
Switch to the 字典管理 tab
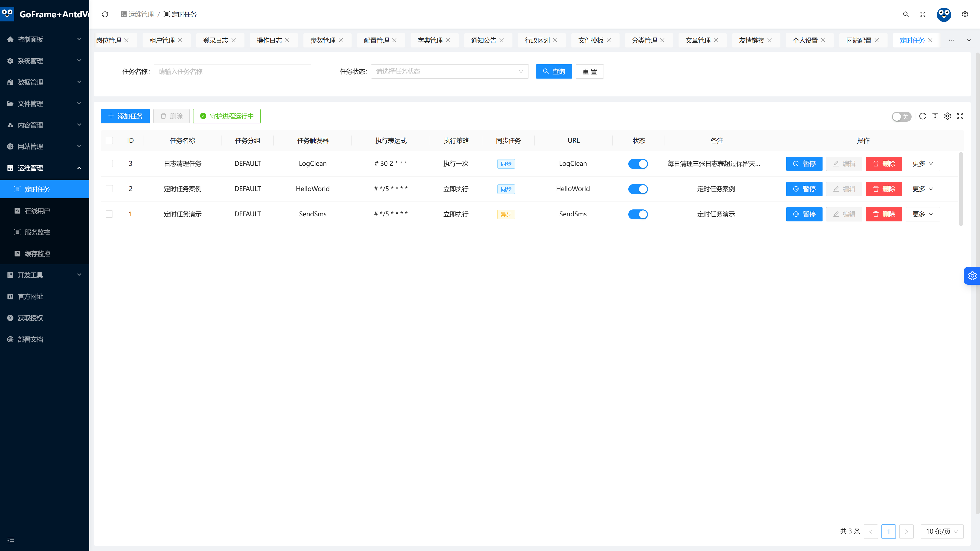434,40
